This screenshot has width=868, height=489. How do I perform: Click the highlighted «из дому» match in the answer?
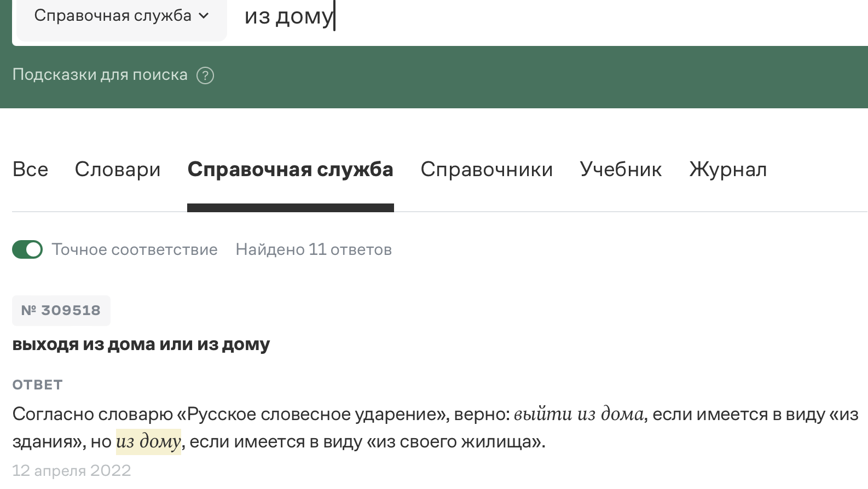(x=148, y=441)
